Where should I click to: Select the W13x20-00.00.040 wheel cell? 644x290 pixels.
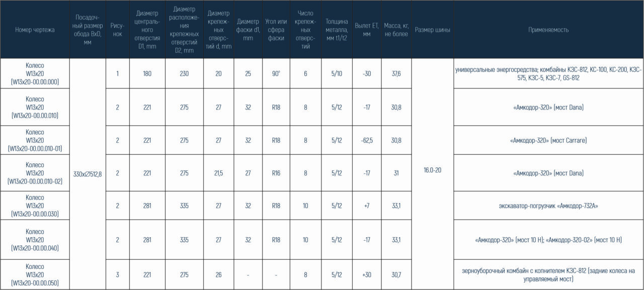click(35, 240)
